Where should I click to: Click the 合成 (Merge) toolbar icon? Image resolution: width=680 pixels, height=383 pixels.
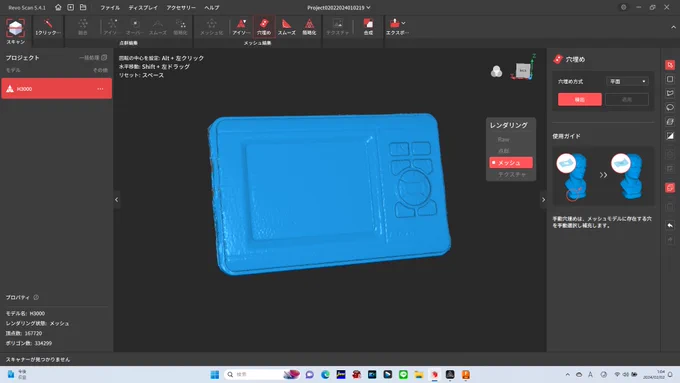tap(368, 27)
